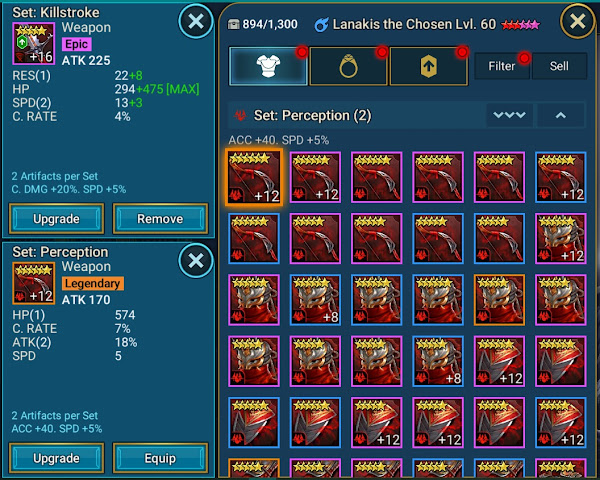Viewport: 600px width, 480px height.
Task: Select the orange-bordered legendary helmet
Action: [499, 300]
